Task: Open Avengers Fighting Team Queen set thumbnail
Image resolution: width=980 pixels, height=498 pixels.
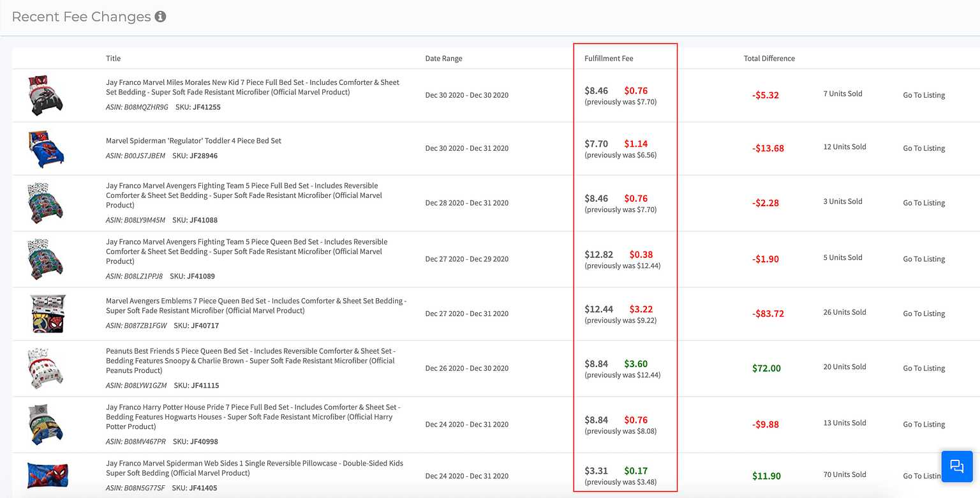Action: click(46, 259)
